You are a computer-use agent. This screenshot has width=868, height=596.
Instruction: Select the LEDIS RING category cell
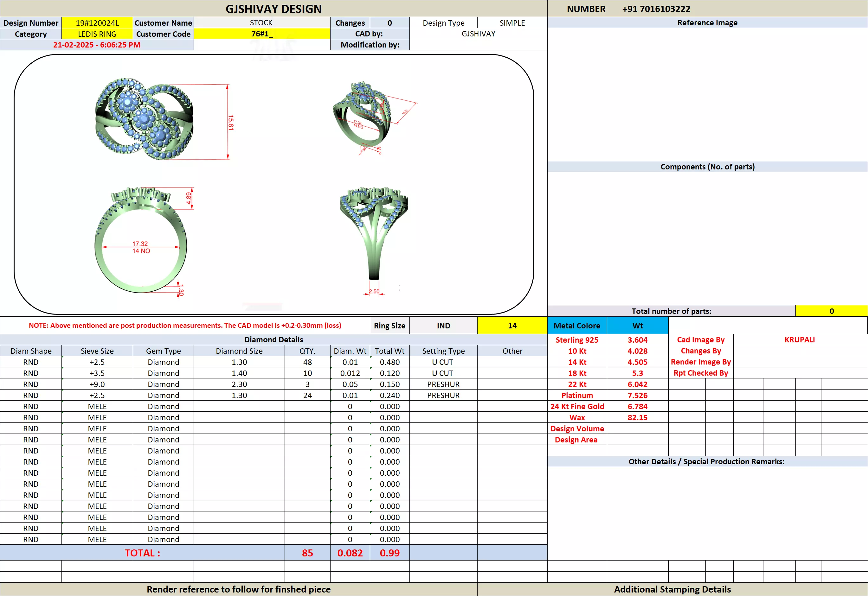97,34
